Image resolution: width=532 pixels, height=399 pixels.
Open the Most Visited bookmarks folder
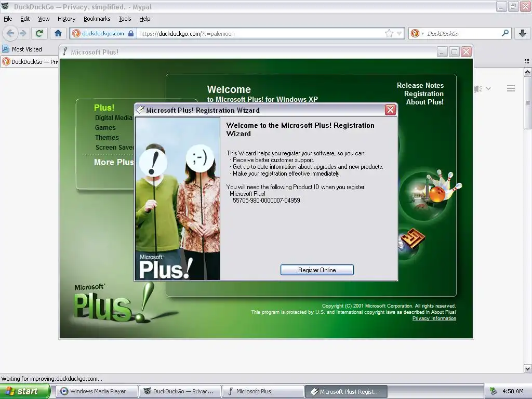pyautogui.click(x=22, y=49)
